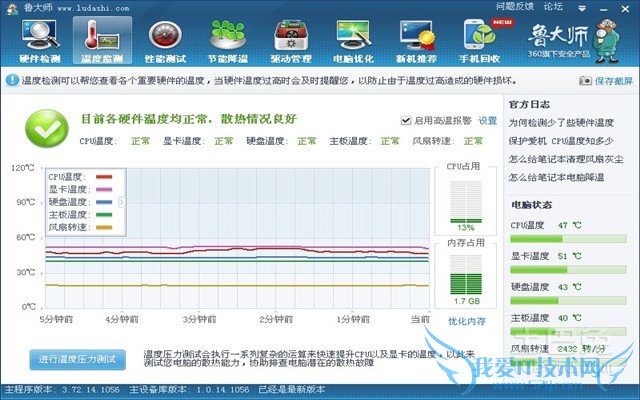This screenshot has height=400, width=640.
Task: Click the CPU温度 正常 status text
Action: 140,141
